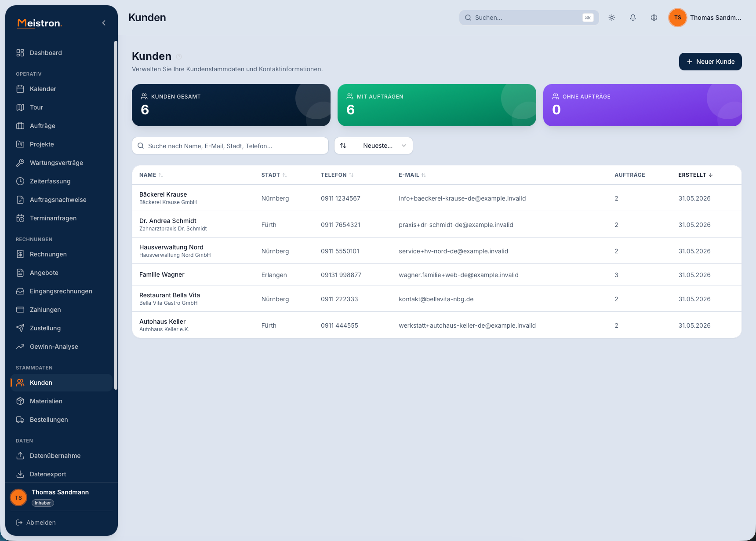Open Datenexport menu item
This screenshot has width=756, height=541.
pyautogui.click(x=62, y=474)
